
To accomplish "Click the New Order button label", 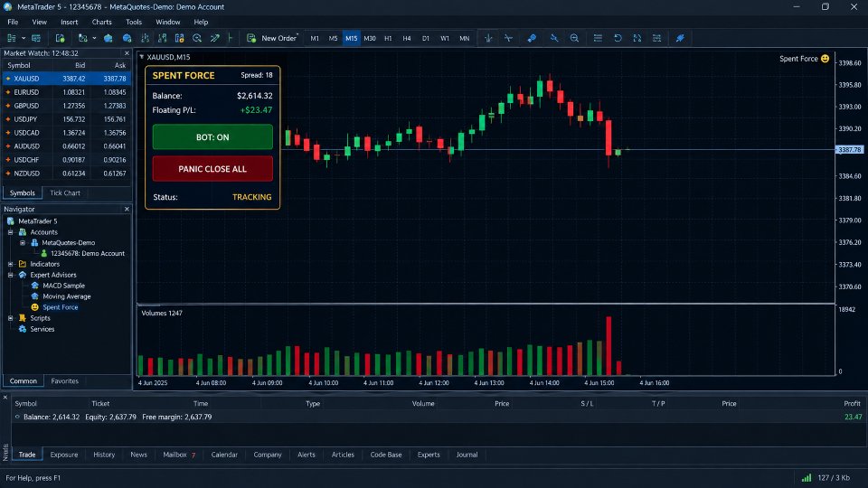I will click(x=279, y=38).
